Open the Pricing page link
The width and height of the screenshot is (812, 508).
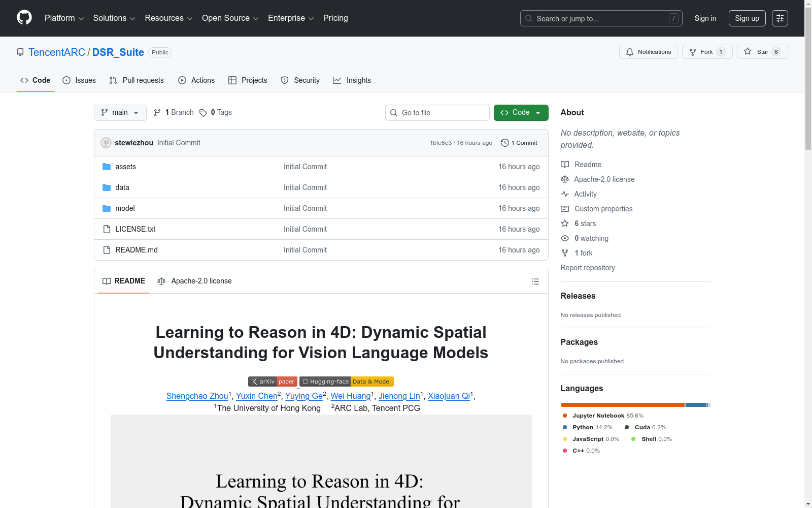pyautogui.click(x=335, y=18)
